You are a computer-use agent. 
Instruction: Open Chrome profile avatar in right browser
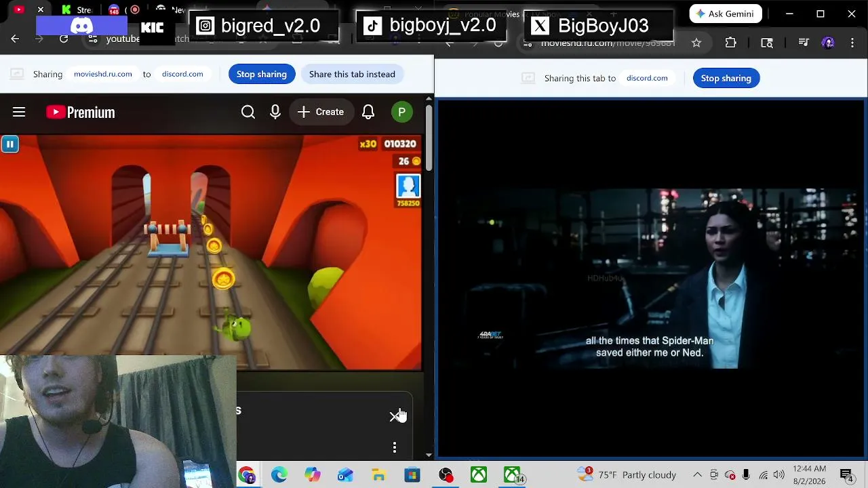click(828, 43)
